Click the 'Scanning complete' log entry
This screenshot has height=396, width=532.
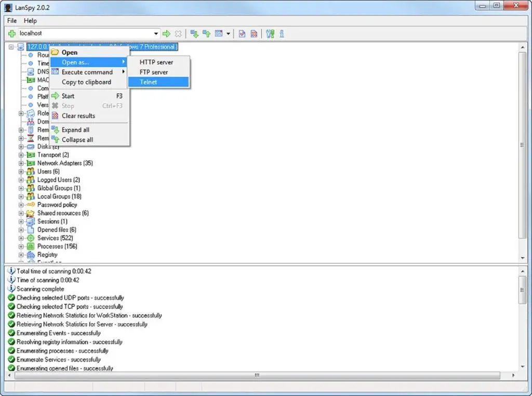coord(40,289)
